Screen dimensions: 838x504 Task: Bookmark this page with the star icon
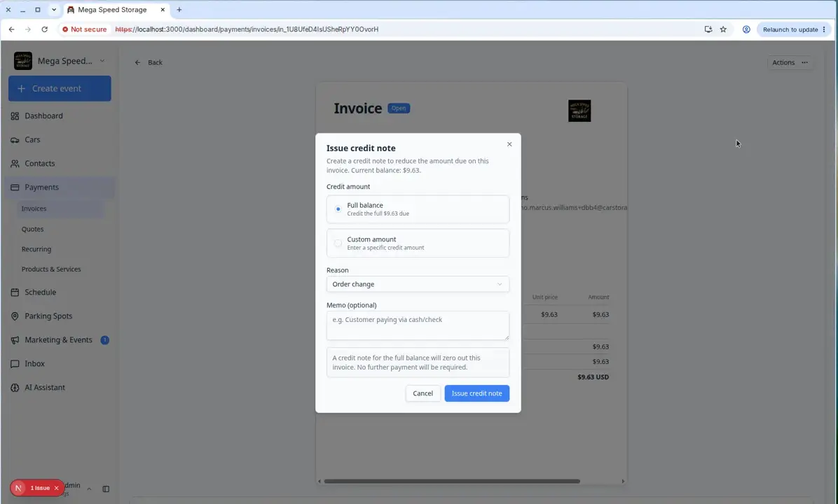coord(723,29)
